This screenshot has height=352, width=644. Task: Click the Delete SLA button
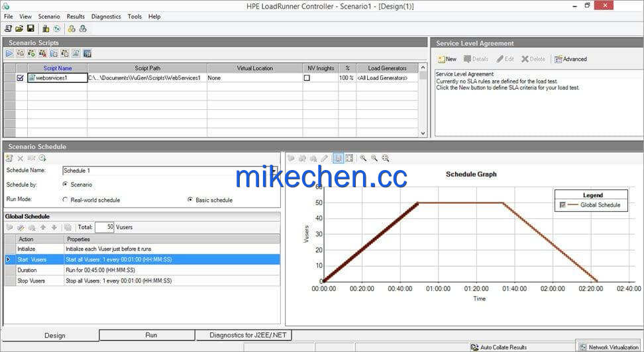(533, 59)
